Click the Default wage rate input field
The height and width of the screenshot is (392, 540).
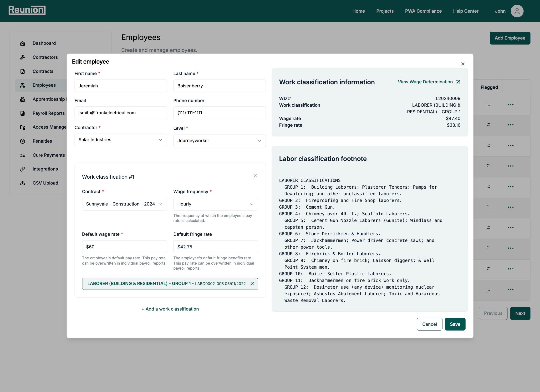[124, 247]
